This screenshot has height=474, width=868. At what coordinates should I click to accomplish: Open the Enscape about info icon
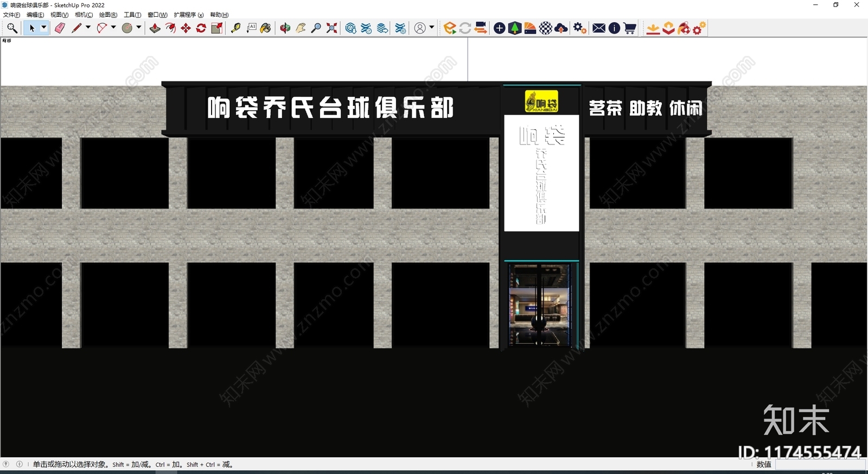tap(614, 28)
